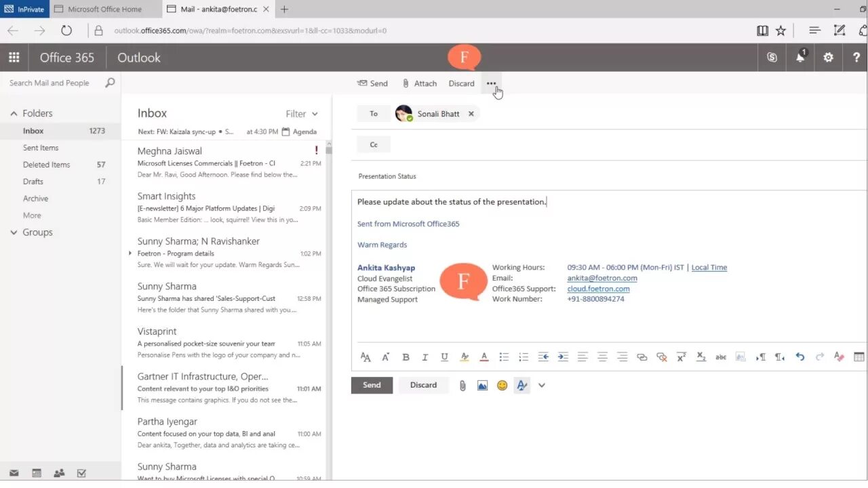
Task: Open the Calendar icon in bottom navigation
Action: [37, 473]
